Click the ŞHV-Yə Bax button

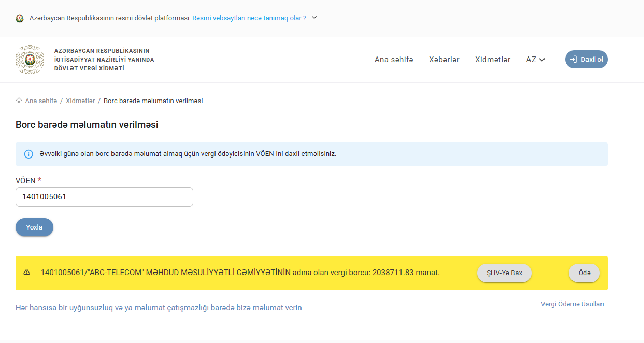(x=504, y=273)
